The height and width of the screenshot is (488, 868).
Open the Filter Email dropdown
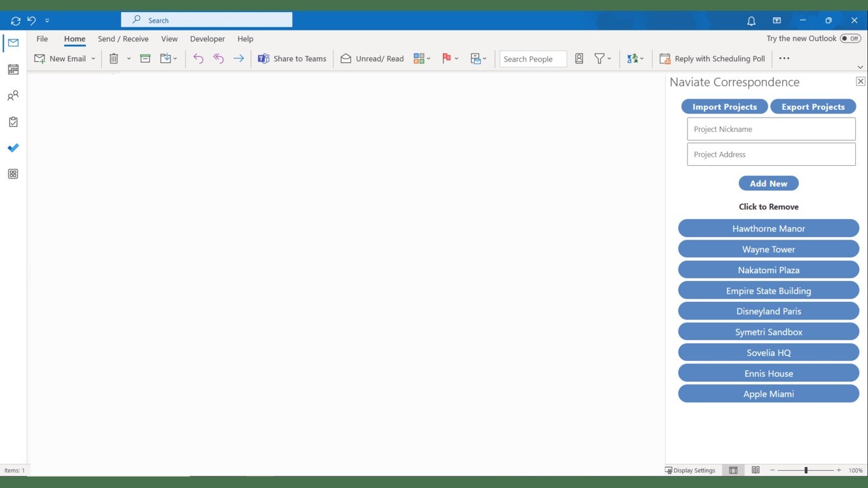pos(602,58)
